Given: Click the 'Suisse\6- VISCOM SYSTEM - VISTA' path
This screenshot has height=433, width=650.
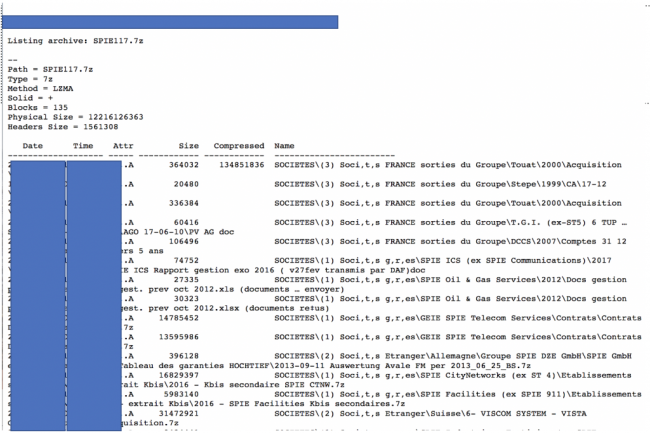Looking at the screenshot, I should click(x=430, y=413).
